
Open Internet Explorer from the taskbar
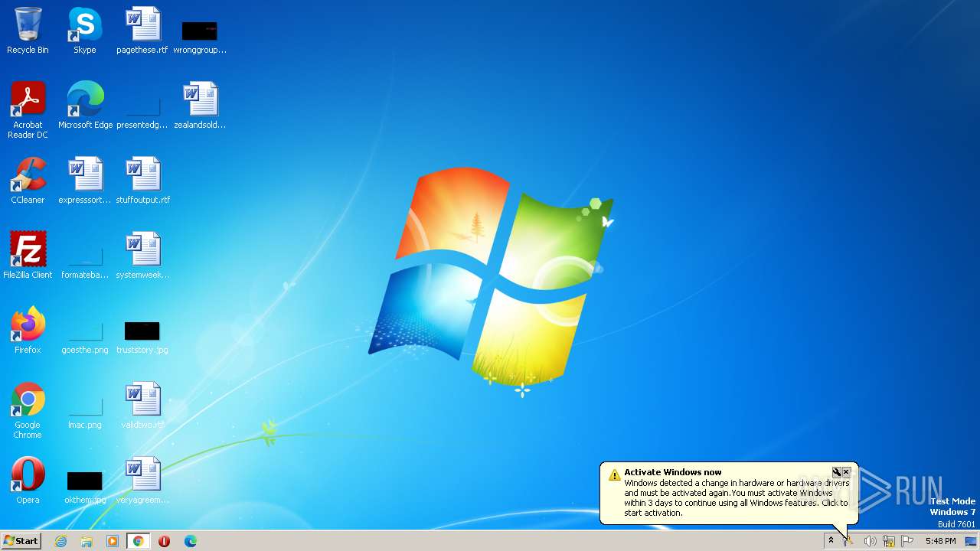tap(60, 541)
